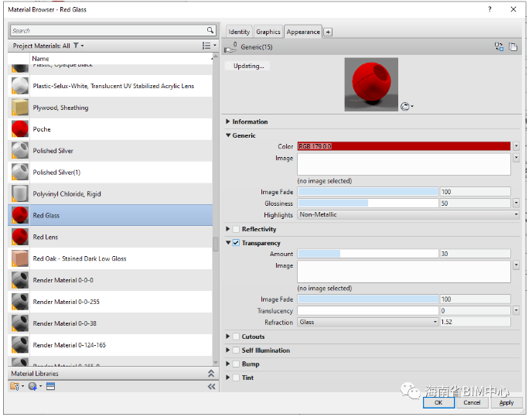The height and width of the screenshot is (417, 532).
Task: Click the Refraction value field 1.52
Action: (477, 323)
